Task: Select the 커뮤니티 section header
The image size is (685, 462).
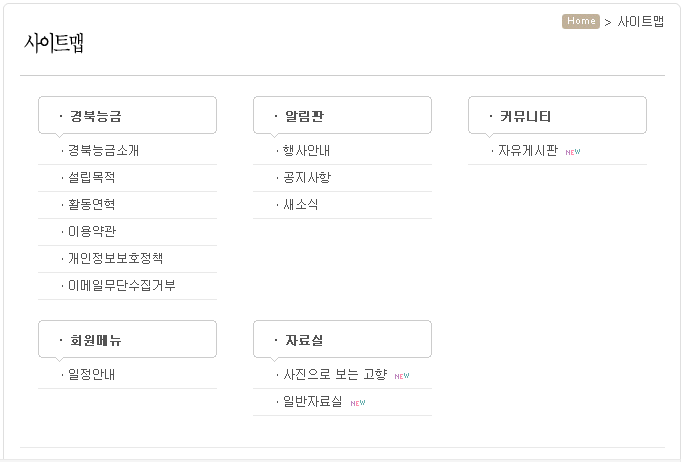Action: (x=525, y=116)
